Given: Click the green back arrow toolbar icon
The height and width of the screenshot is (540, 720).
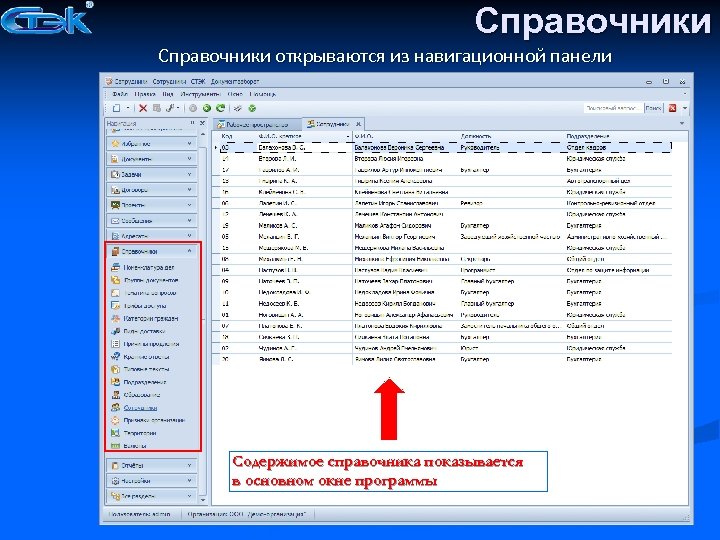Looking at the screenshot, I should point(207,108).
